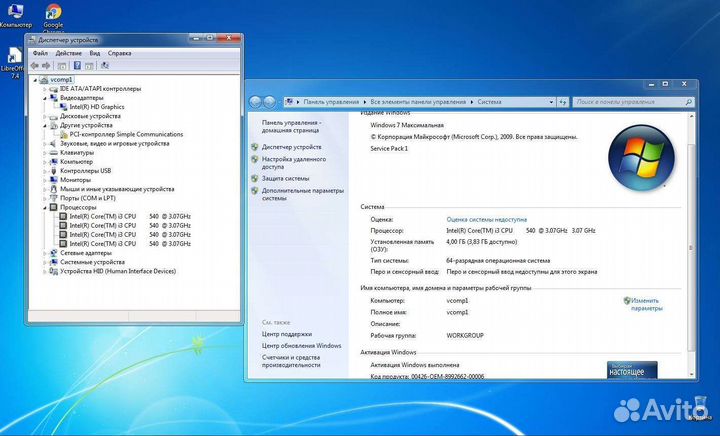Go forward in System window navigation

coord(270,102)
